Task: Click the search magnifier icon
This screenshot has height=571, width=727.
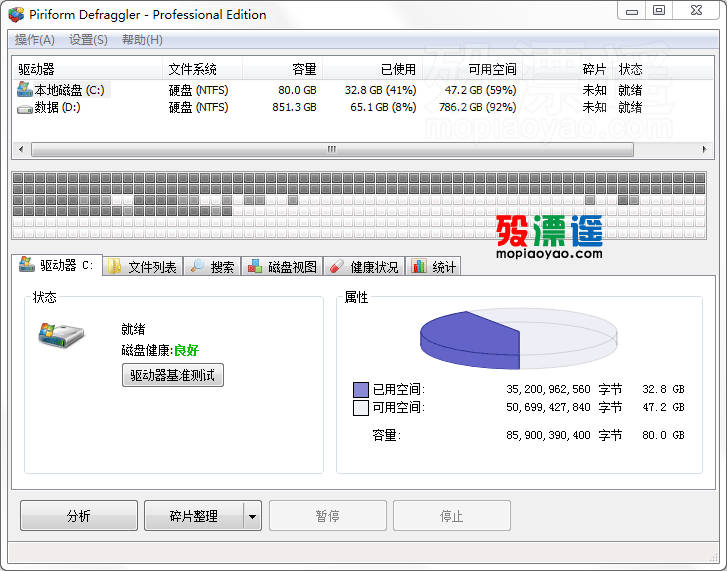Action: coord(197,266)
